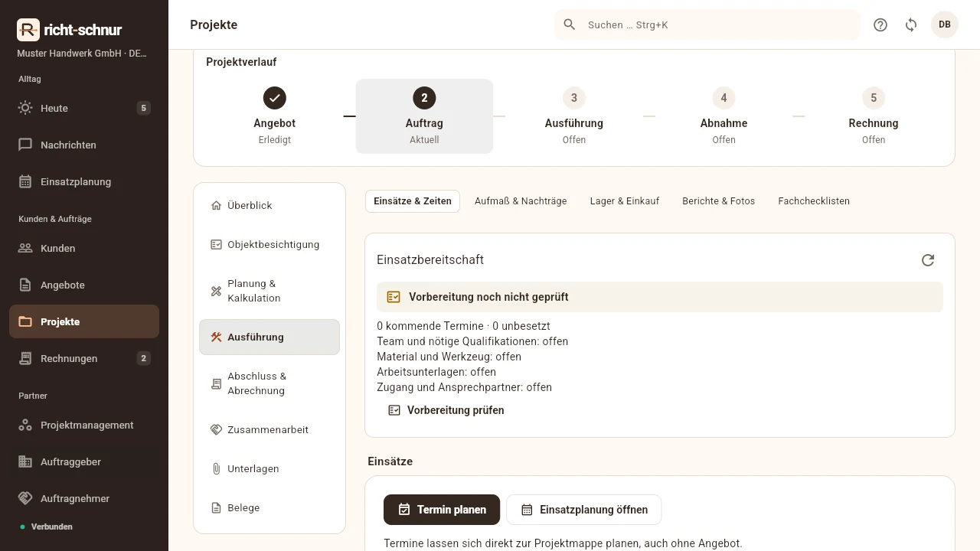Select the Ausführung project section

click(269, 337)
